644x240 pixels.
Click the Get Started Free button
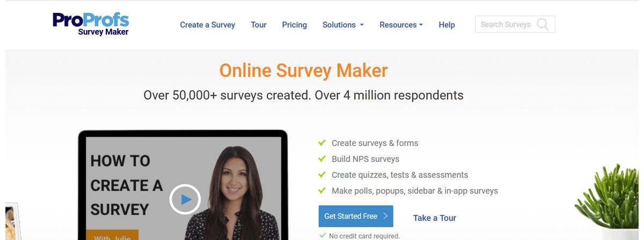coord(356,216)
